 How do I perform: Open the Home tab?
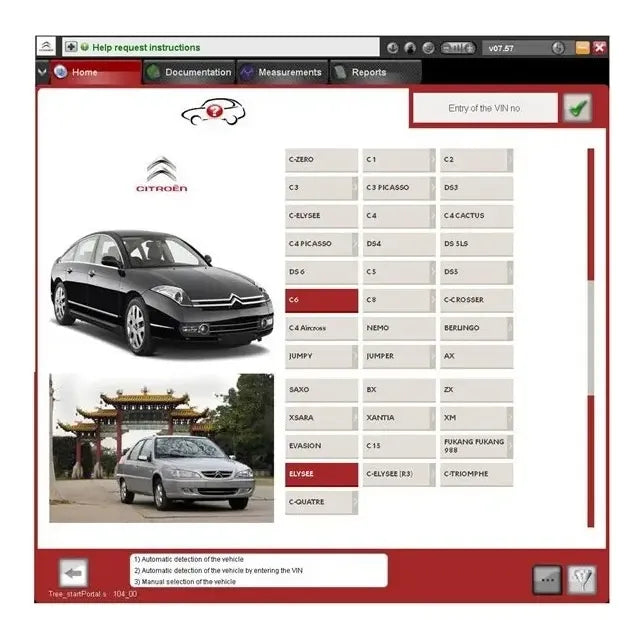(96, 72)
